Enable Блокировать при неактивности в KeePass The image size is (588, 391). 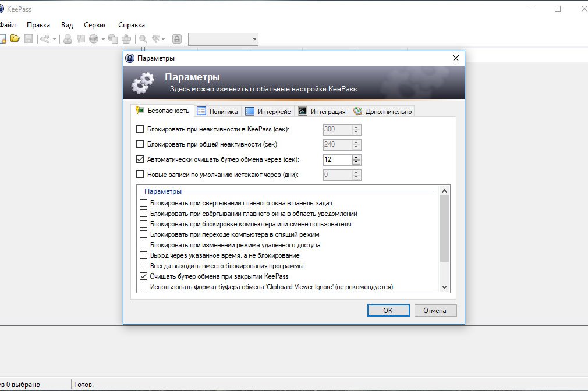140,129
